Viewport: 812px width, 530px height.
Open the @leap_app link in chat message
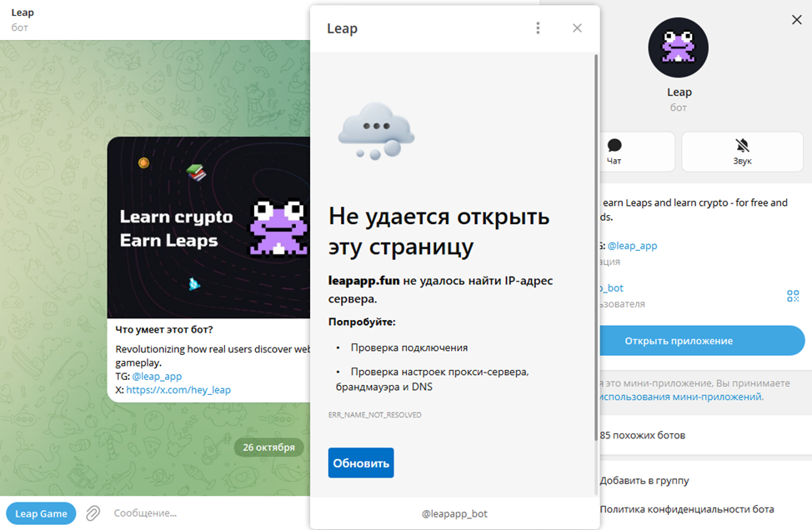(157, 377)
